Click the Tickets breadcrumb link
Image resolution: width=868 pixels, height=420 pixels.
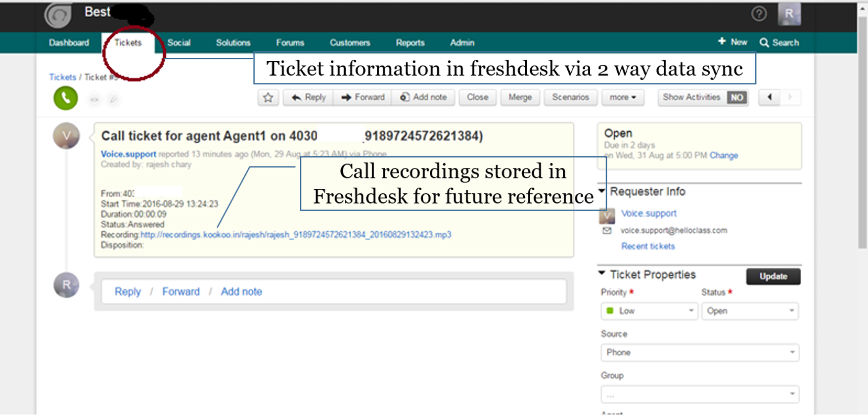[62, 77]
